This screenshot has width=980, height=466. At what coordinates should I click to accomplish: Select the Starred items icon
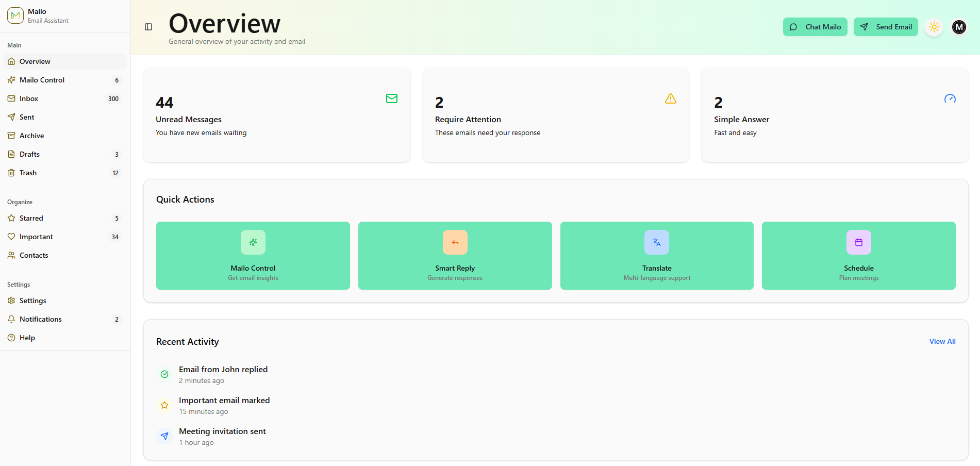[x=11, y=218]
